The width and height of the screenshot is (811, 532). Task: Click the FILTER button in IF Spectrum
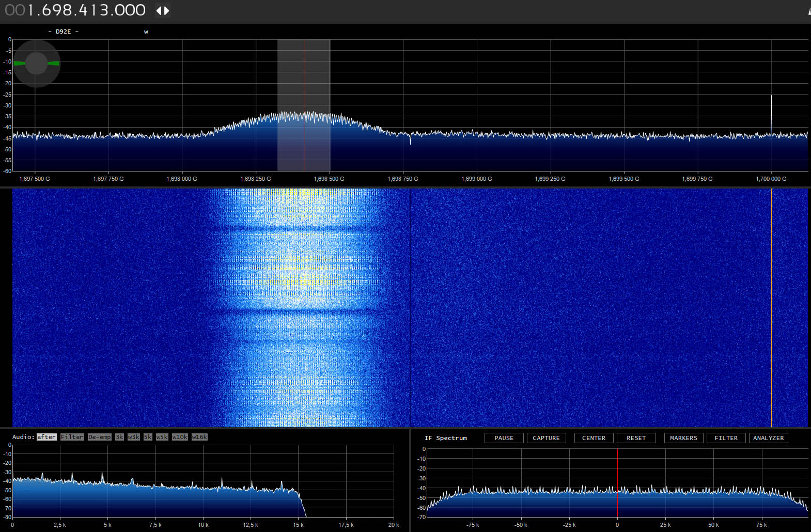726,438
